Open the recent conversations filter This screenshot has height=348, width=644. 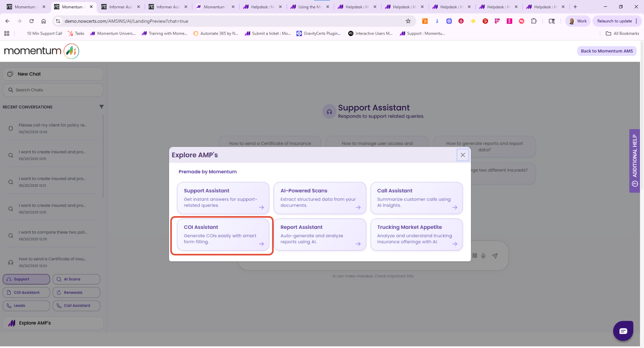[x=101, y=107]
